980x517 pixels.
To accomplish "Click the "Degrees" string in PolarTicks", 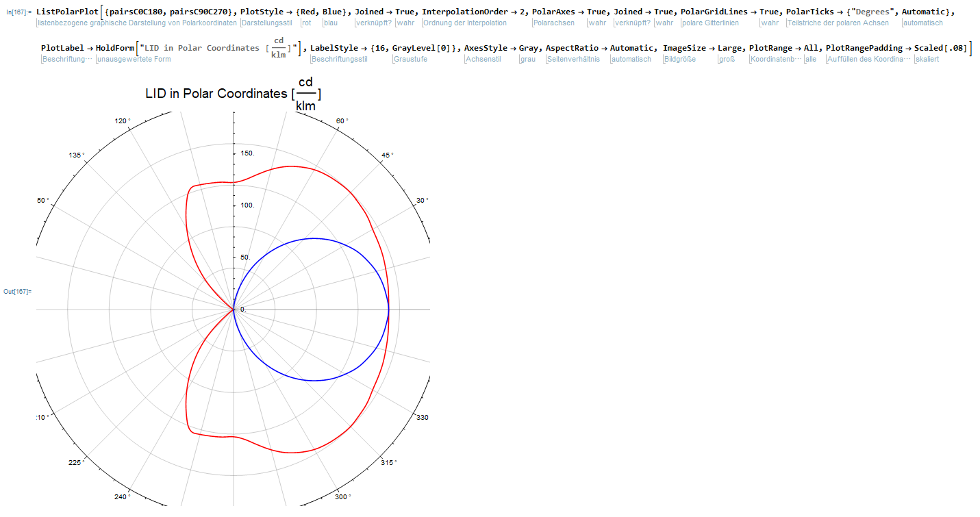I will [872, 12].
